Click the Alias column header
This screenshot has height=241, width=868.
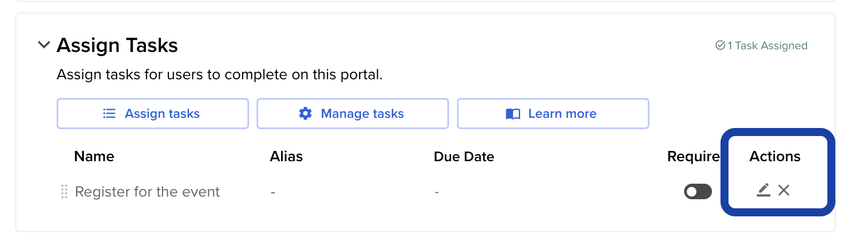tap(286, 156)
